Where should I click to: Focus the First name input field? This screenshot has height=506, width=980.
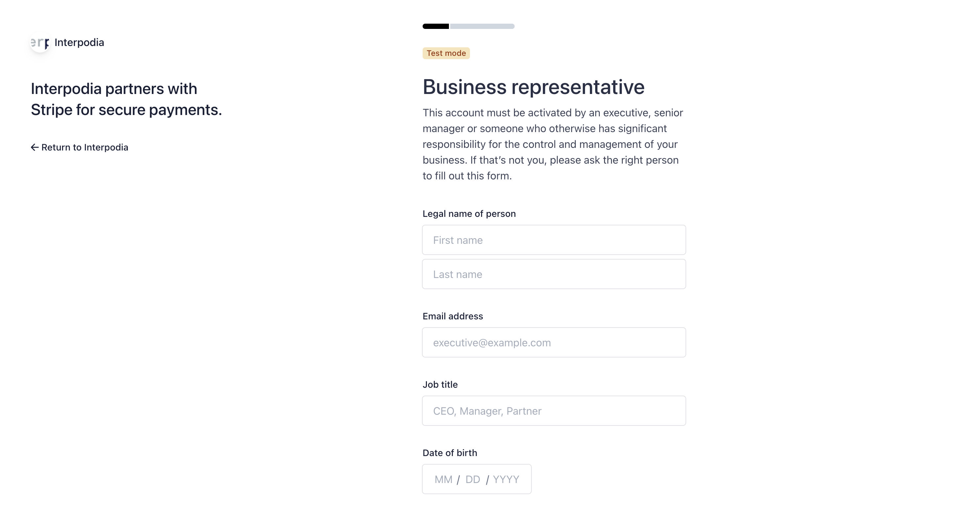click(553, 240)
